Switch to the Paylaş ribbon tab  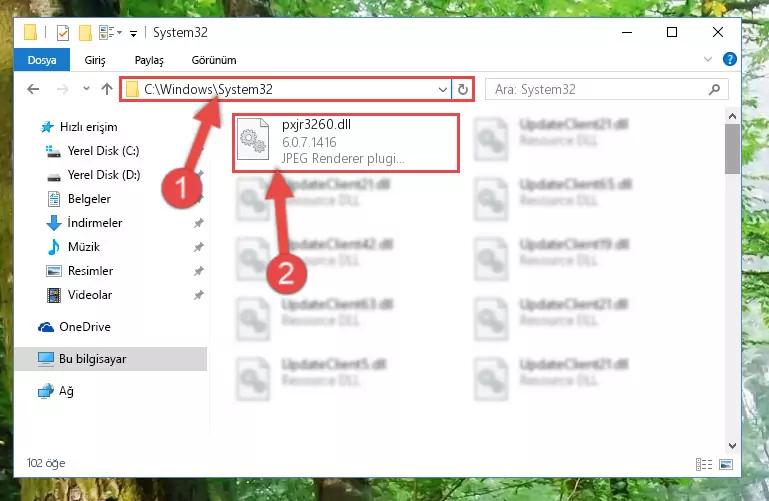[x=149, y=60]
